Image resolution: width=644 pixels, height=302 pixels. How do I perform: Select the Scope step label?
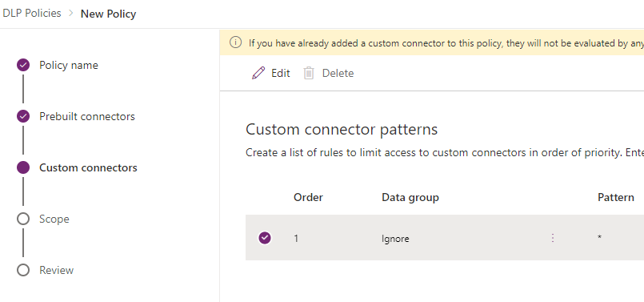pyautogui.click(x=54, y=219)
